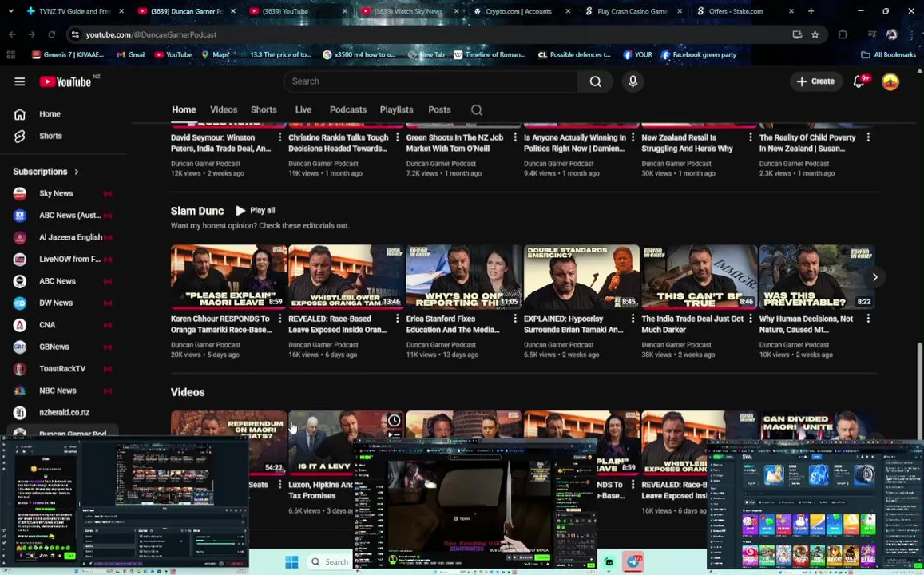Switch to Posts channel tab
Viewport: 924px width, 575px height.
coord(439,110)
